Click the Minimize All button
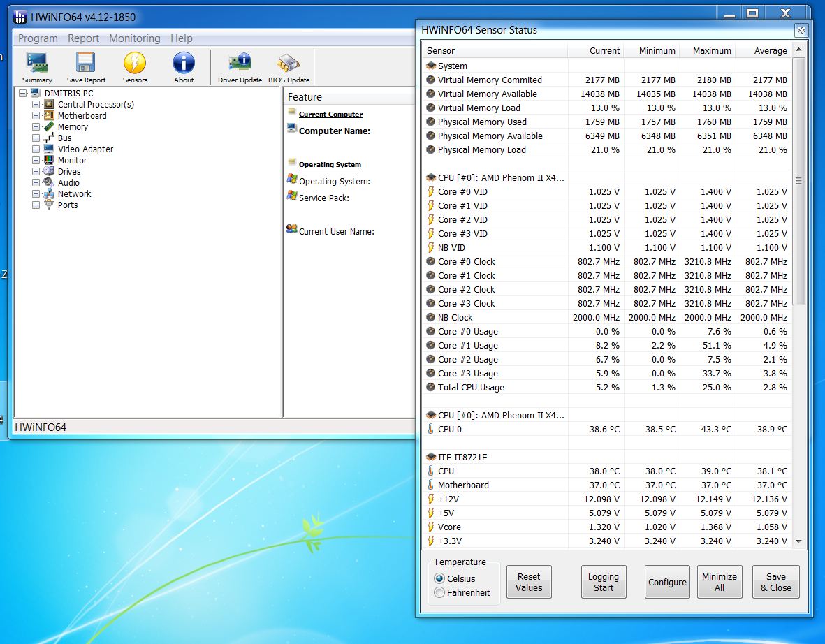825x644 pixels. [720, 582]
